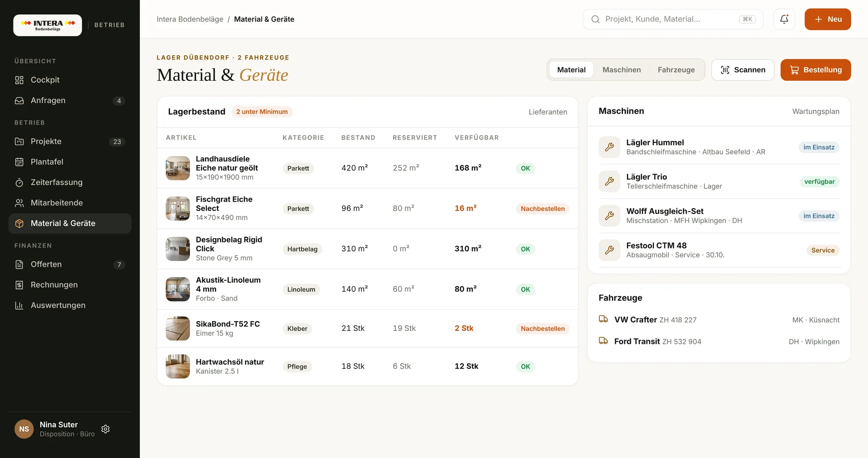Click the '2 unter Minimum' badge

tap(262, 111)
